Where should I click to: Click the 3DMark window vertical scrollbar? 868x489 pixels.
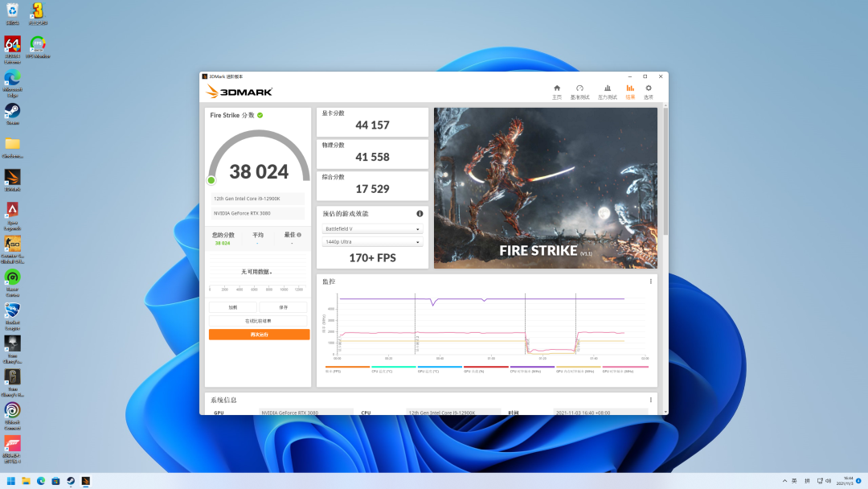665,171
